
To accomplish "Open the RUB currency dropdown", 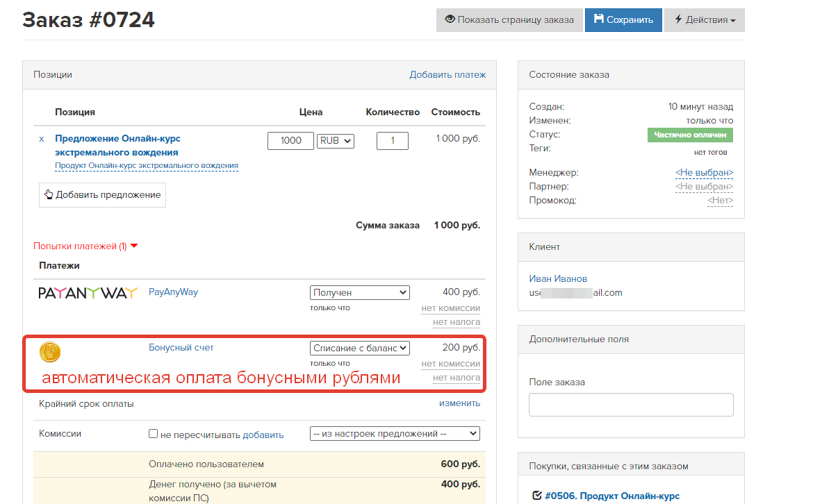I will coord(335,140).
